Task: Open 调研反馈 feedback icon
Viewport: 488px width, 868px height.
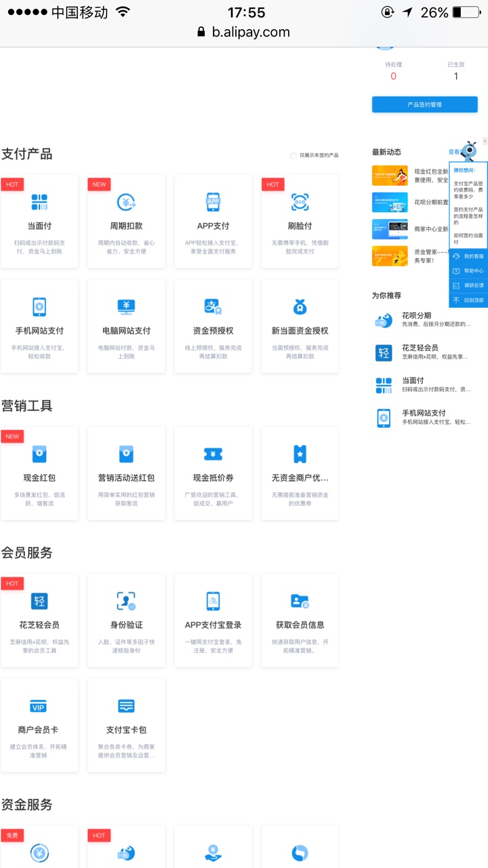Action: point(456,285)
